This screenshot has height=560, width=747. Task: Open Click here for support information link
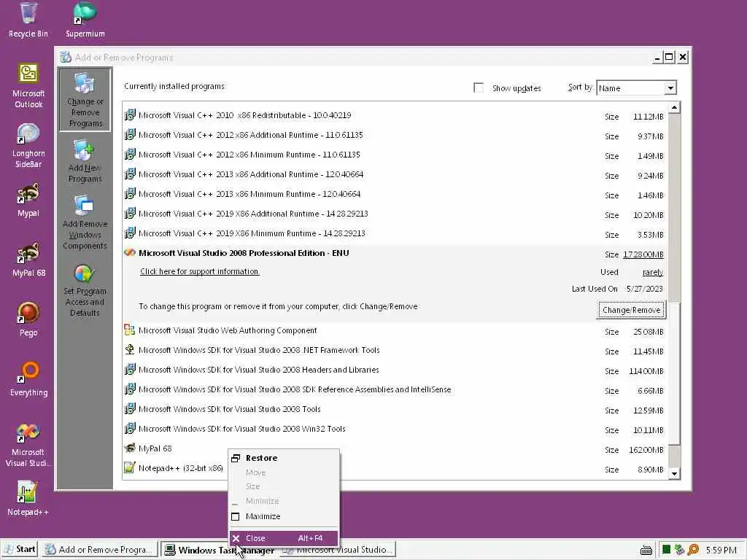(200, 271)
